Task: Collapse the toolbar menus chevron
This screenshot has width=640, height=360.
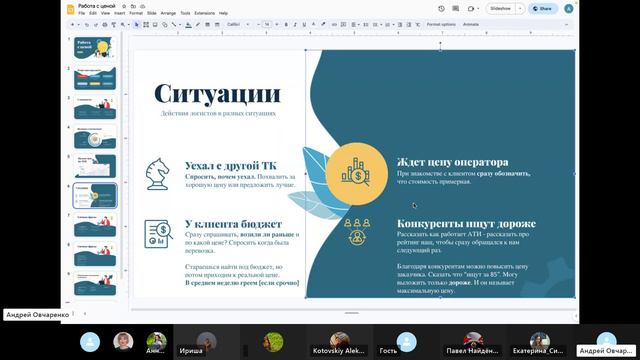Action: pos(567,24)
